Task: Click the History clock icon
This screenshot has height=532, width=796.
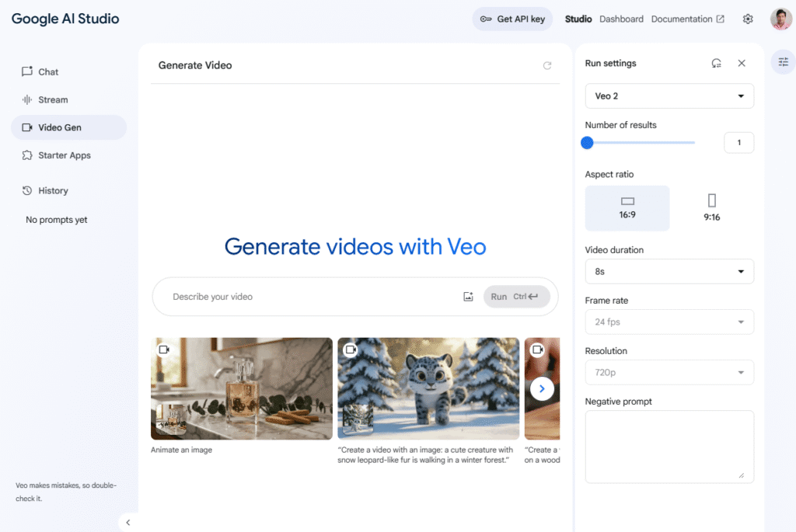Action: 27,191
